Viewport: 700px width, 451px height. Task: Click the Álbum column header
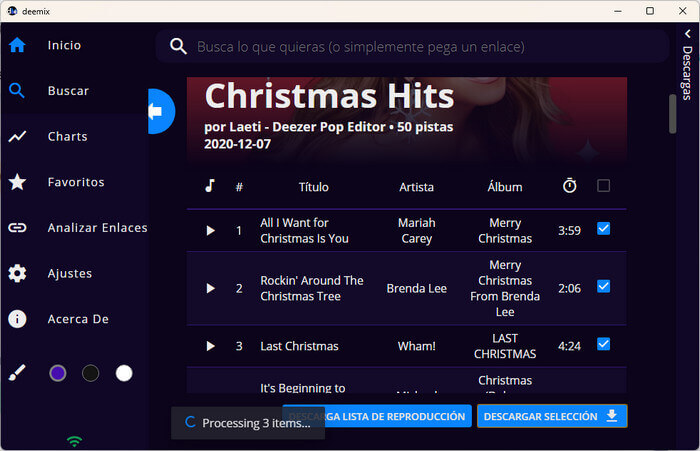505,187
